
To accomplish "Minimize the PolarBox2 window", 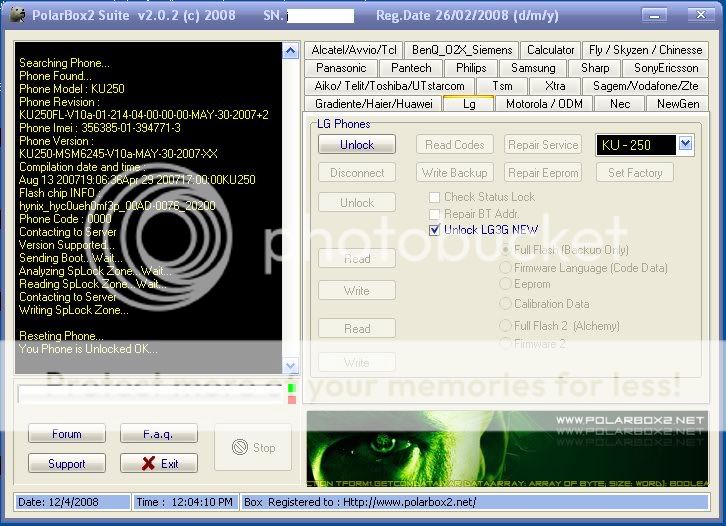I will point(654,15).
